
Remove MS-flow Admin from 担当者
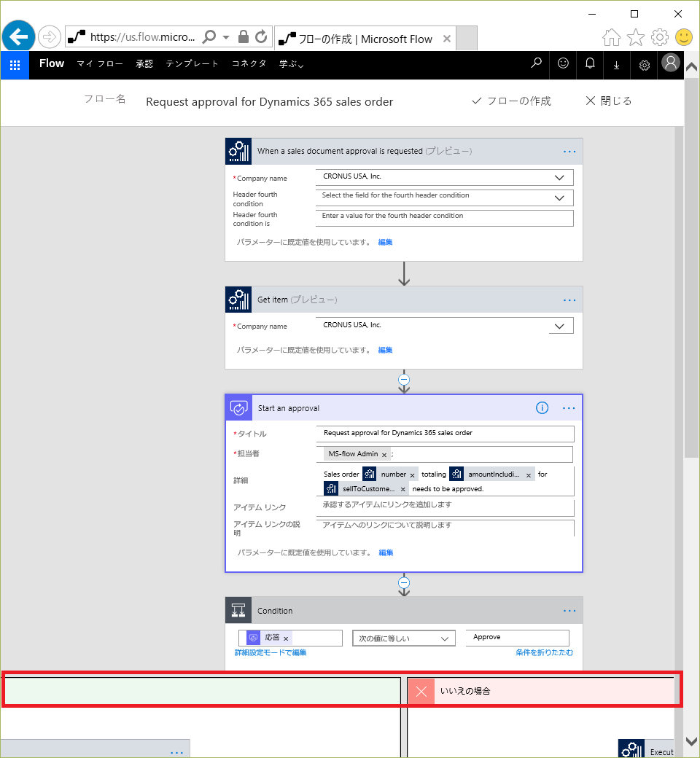[x=384, y=455]
